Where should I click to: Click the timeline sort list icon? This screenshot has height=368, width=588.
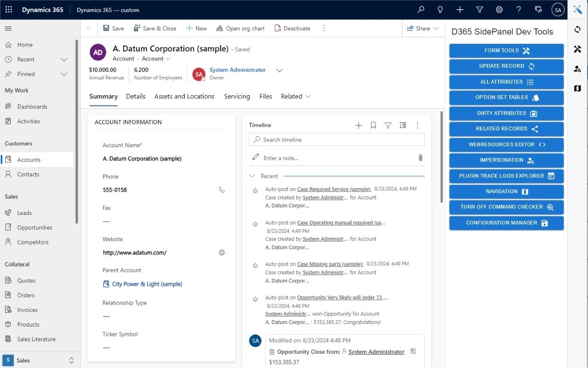403,125
